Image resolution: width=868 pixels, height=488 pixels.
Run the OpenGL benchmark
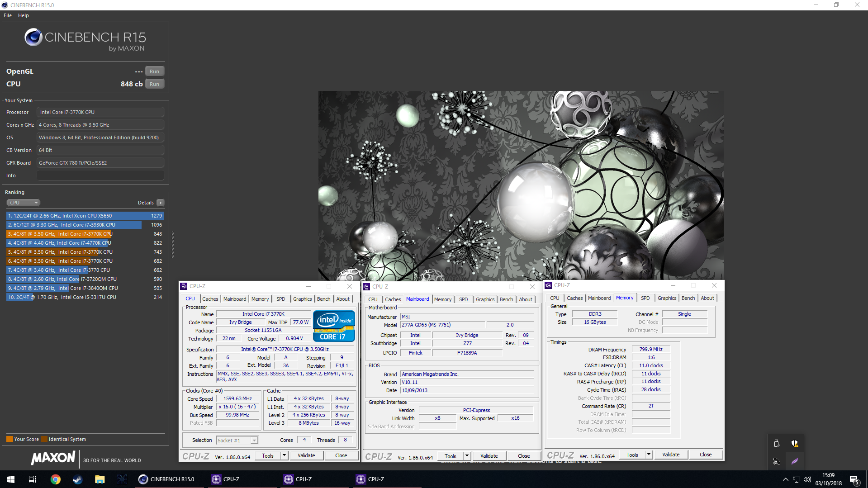tap(154, 71)
